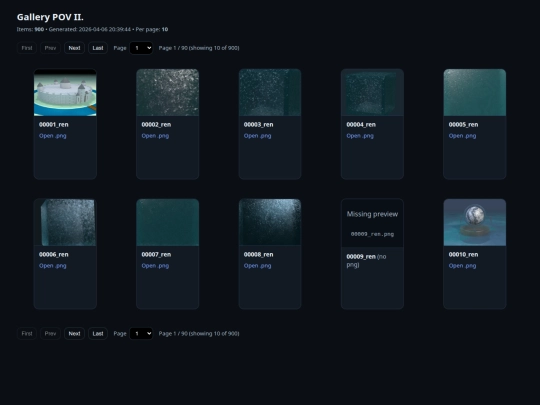Screen dimensions: 540x405
Task: Click the top First page button
Action: [27, 48]
